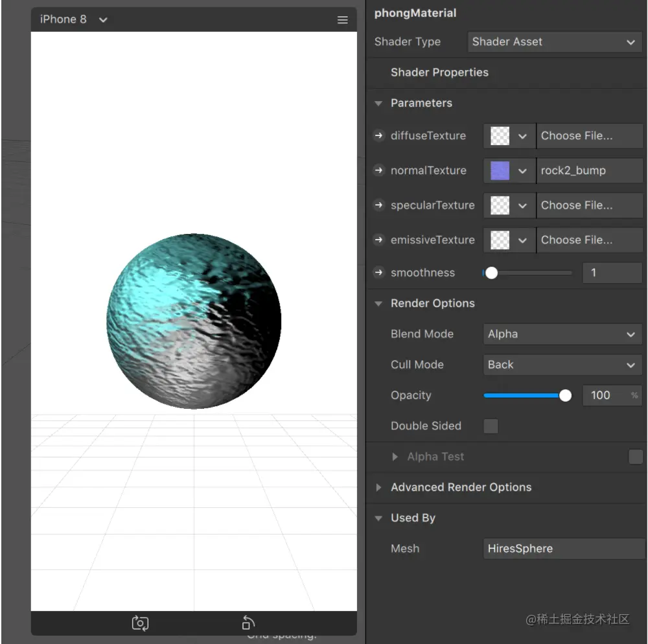Choose file for diffuseTexture

(x=589, y=136)
